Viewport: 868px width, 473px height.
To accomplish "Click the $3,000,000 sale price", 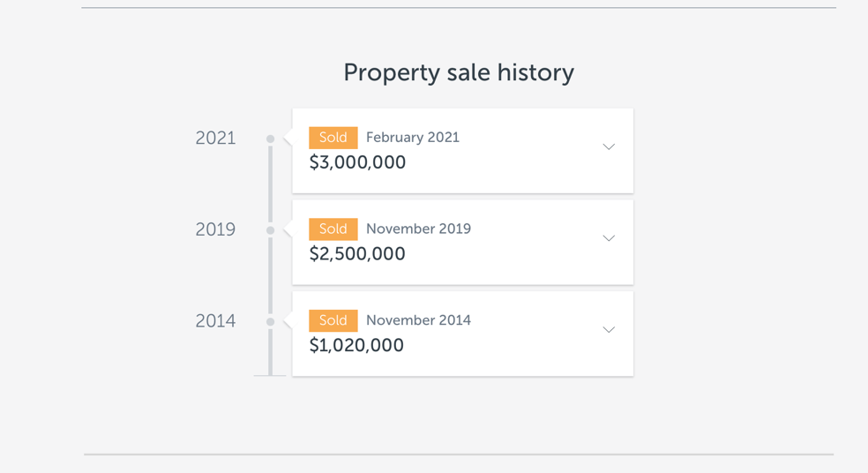I will click(x=357, y=162).
